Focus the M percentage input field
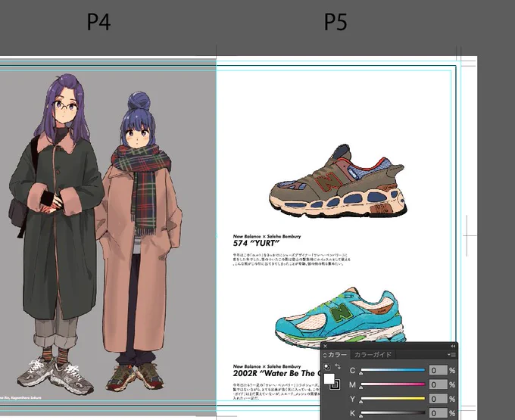 (x=439, y=384)
